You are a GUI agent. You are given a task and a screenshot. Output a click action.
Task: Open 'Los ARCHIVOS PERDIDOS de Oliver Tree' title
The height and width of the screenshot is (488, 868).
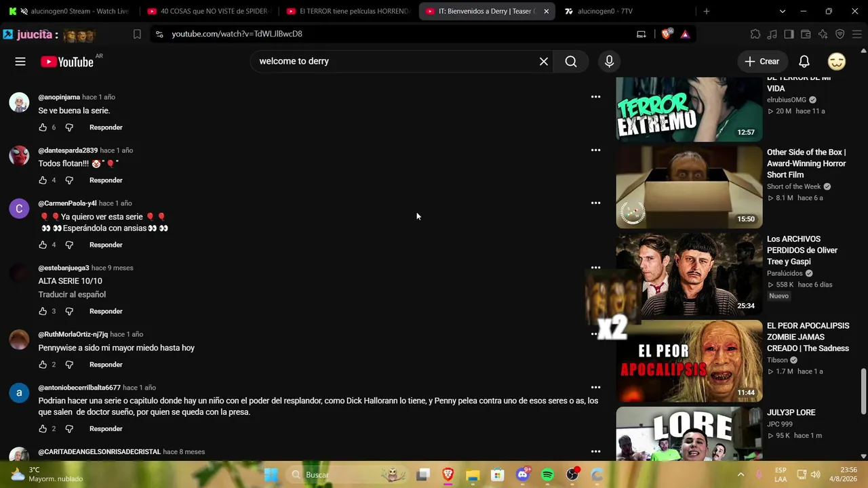pos(802,250)
